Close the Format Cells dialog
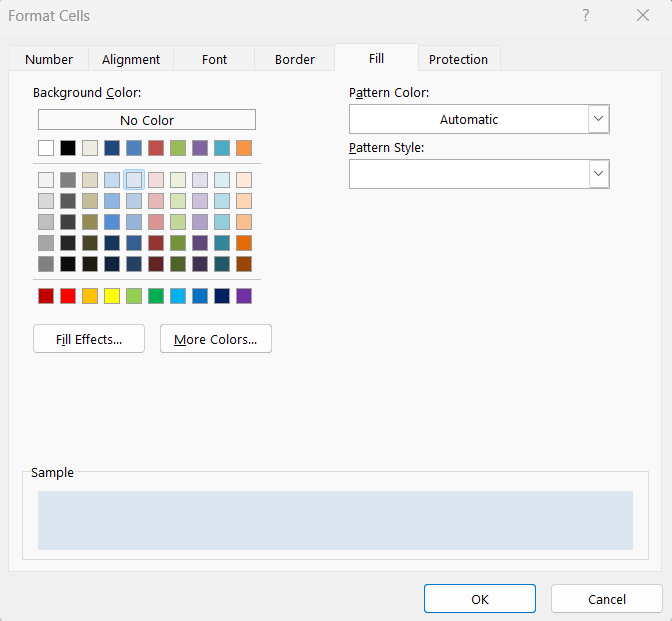The height and width of the screenshot is (621, 672). [643, 15]
